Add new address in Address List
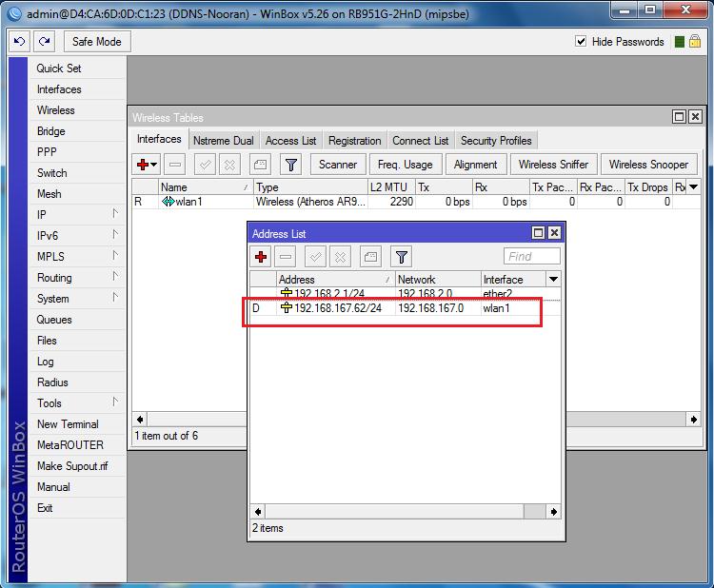 (261, 257)
